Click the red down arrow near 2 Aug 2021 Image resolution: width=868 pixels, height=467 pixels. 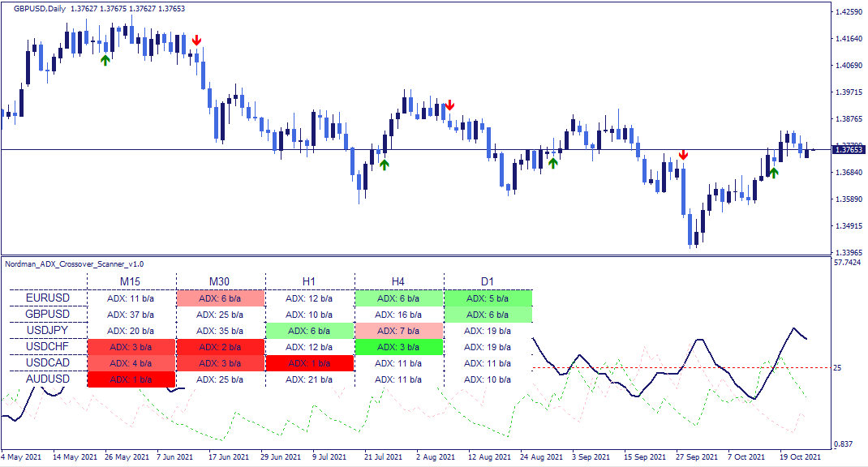449,105
